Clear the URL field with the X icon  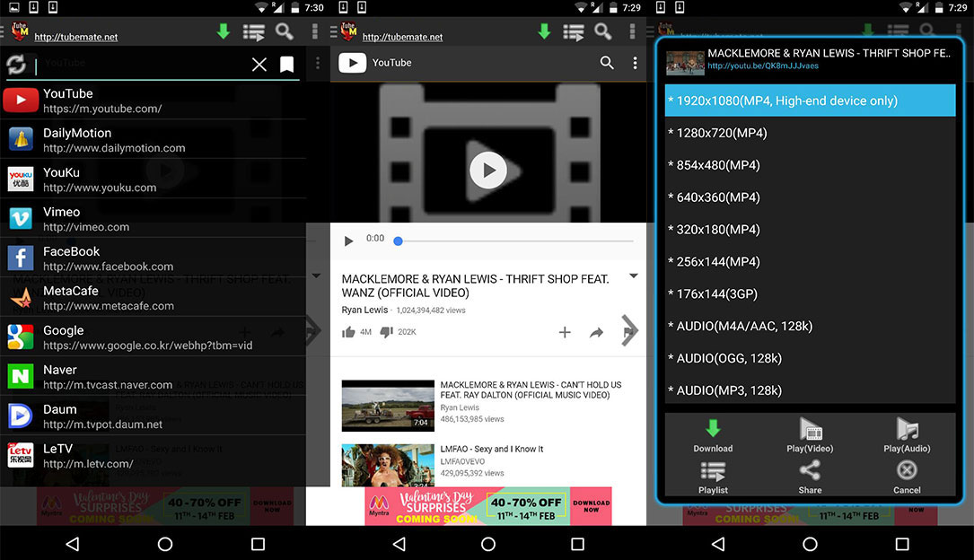(259, 64)
